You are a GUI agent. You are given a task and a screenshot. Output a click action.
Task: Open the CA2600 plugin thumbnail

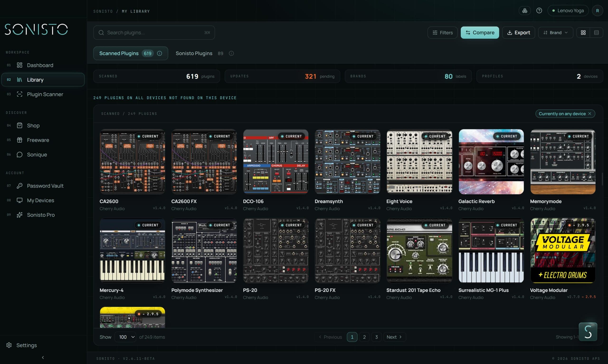[132, 162]
